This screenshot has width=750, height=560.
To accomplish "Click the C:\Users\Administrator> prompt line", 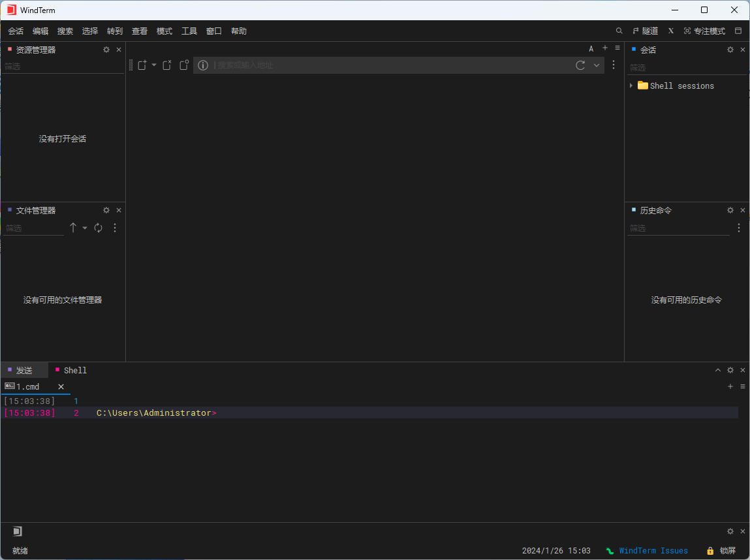I will point(371,412).
